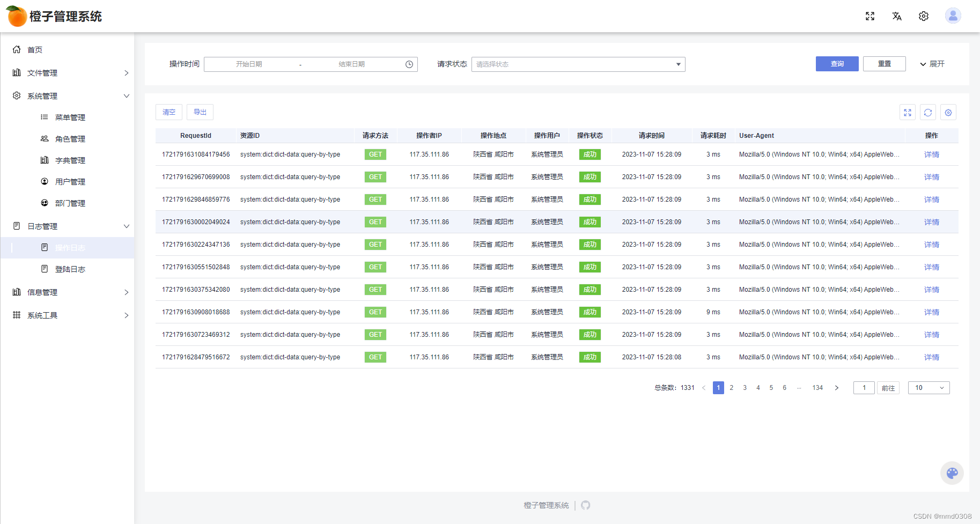
Task: Click the 2023-11-07 15:28:08 time cell
Action: tap(652, 357)
